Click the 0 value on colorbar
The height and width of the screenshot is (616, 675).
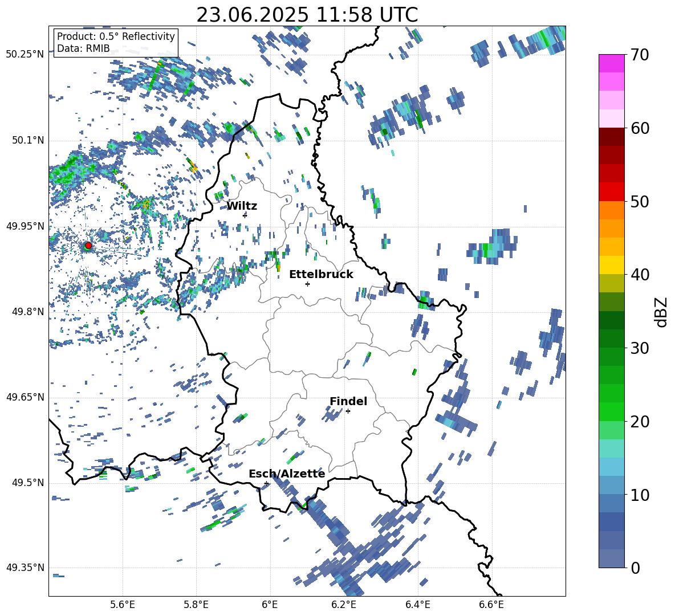pyautogui.click(x=635, y=568)
